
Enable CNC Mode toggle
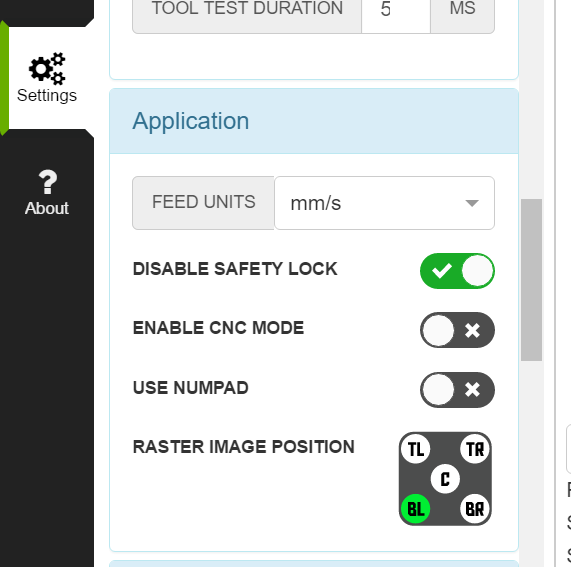[457, 330]
